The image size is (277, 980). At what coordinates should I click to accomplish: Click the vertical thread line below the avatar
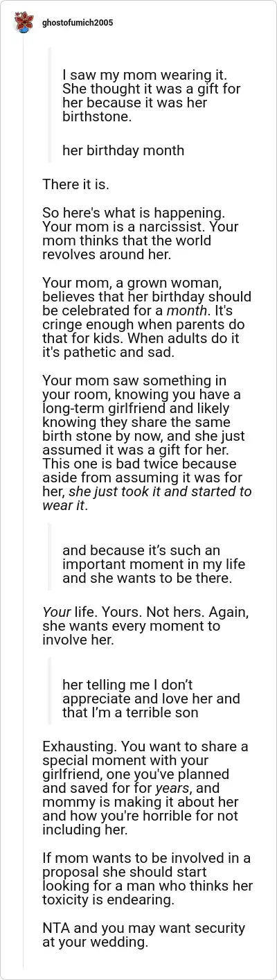[x=24, y=502]
